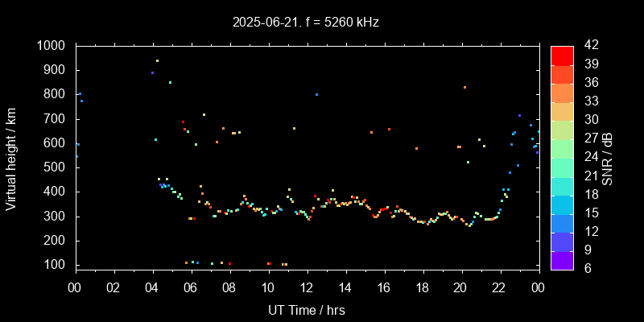Click the red 39–42 dB colorbar segment

562,55
